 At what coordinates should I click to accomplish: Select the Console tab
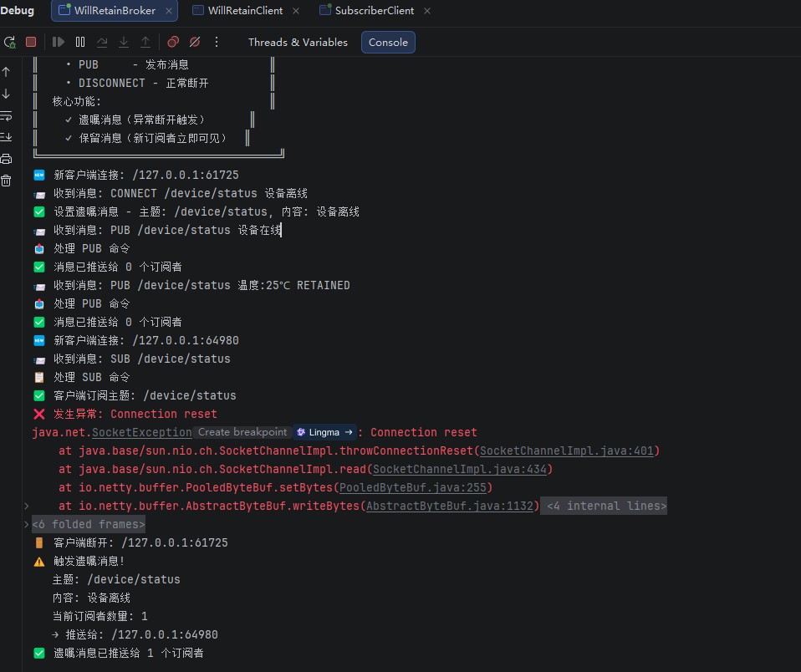(x=388, y=43)
